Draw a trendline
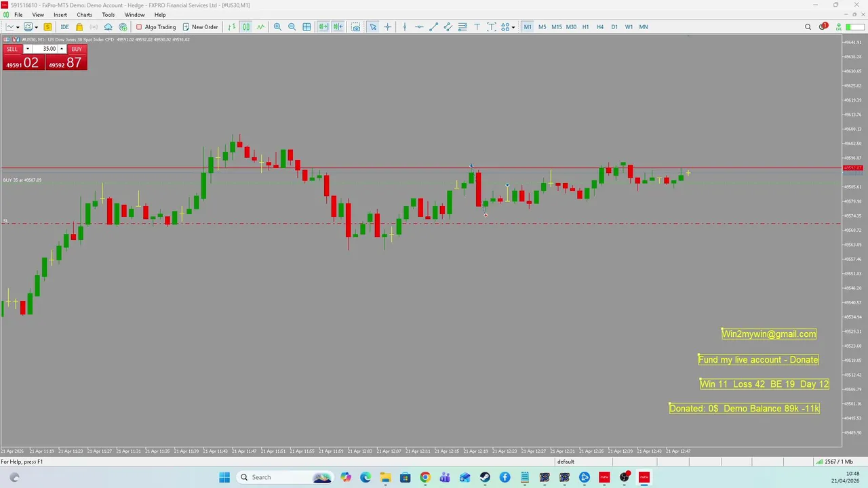 (434, 27)
